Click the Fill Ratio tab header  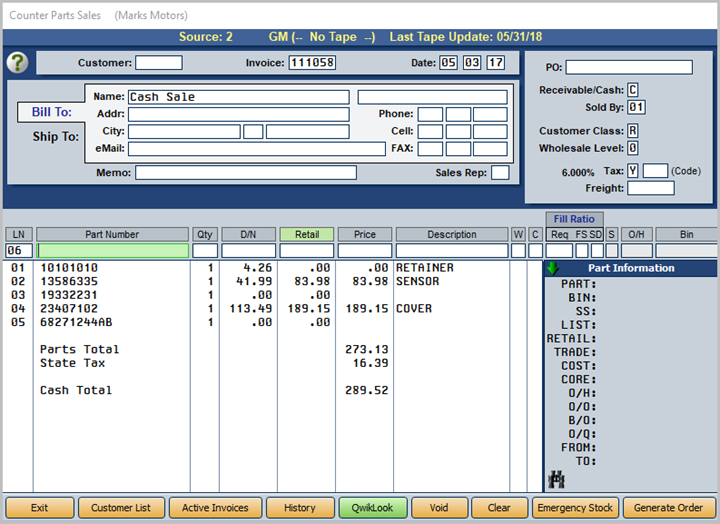pos(574,219)
